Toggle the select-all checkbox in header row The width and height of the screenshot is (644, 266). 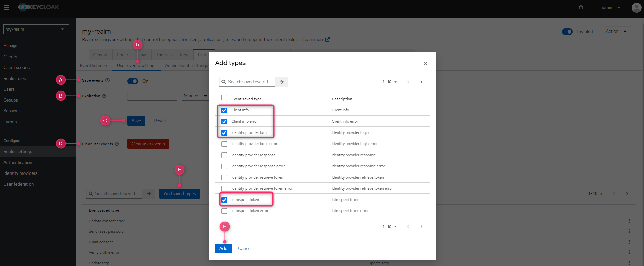(x=224, y=98)
